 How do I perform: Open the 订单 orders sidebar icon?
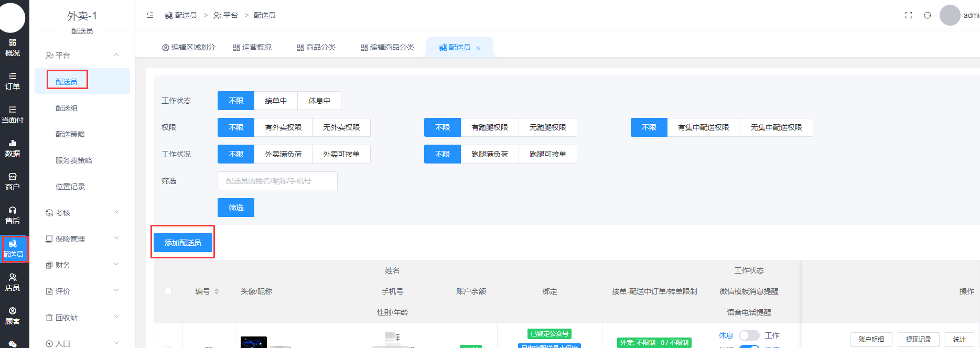[x=13, y=81]
